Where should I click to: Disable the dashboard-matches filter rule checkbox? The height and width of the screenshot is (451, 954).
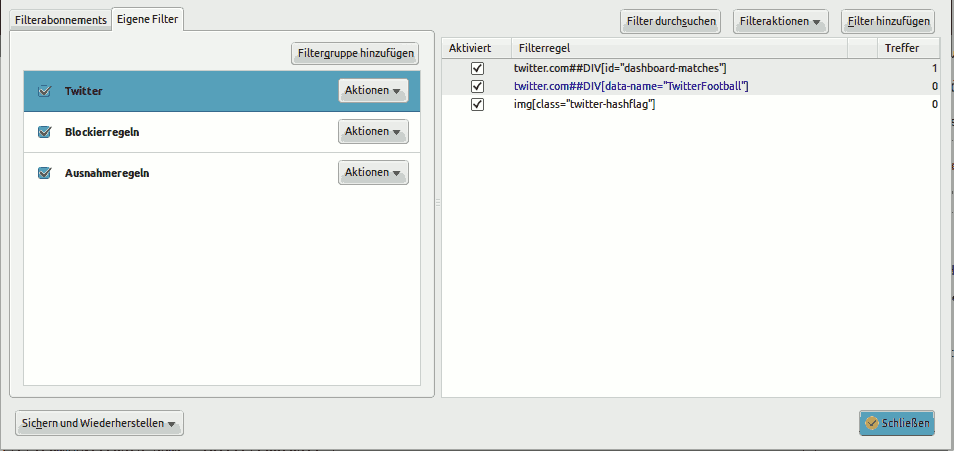(477, 68)
